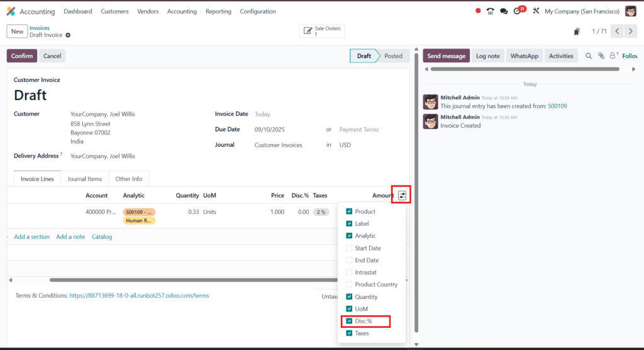This screenshot has width=644, height=350.
Task: Click the search icon in chatter
Action: coord(589,56)
